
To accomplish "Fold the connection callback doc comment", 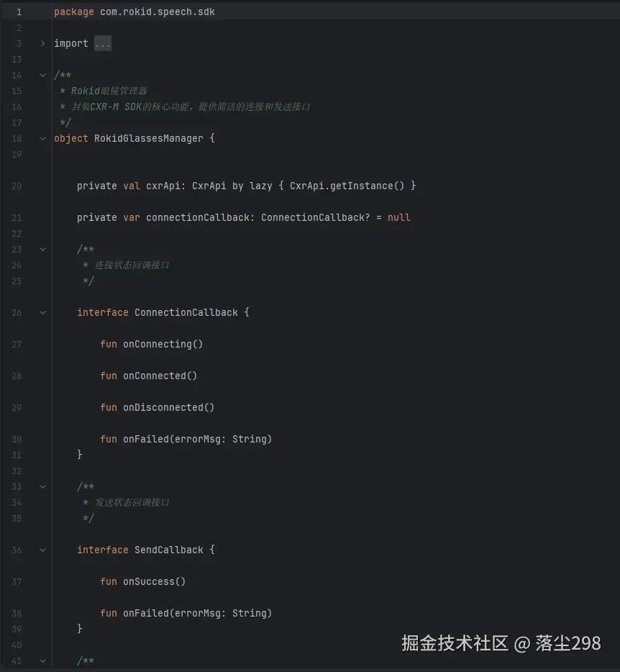I will coord(42,250).
